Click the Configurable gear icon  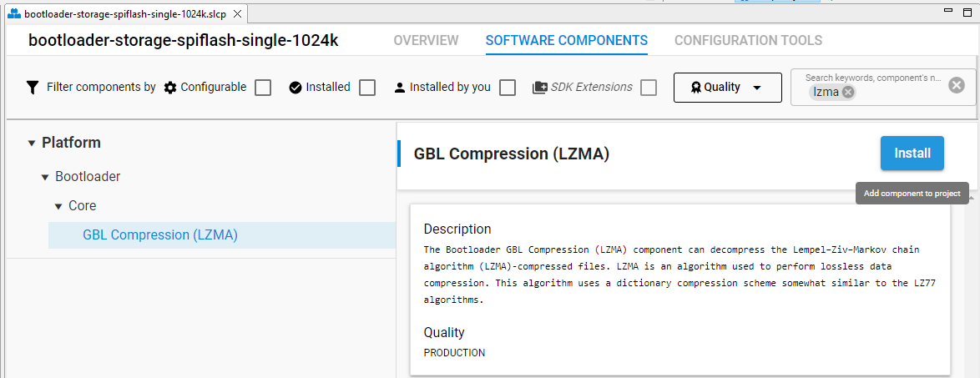tap(170, 88)
